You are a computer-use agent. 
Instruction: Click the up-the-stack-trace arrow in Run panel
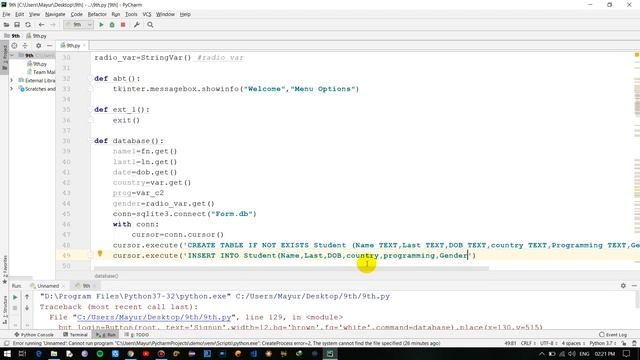coord(27,297)
